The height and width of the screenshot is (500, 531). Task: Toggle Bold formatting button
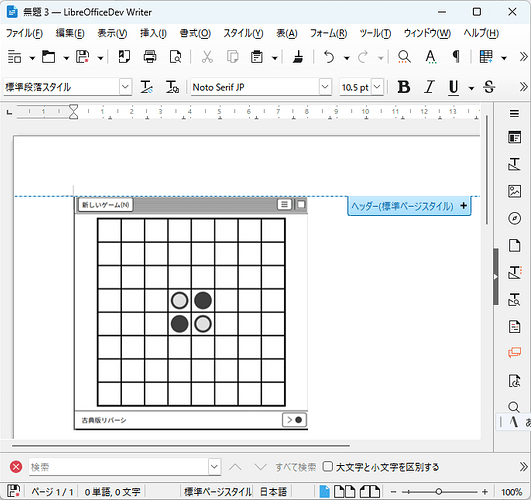[x=404, y=87]
